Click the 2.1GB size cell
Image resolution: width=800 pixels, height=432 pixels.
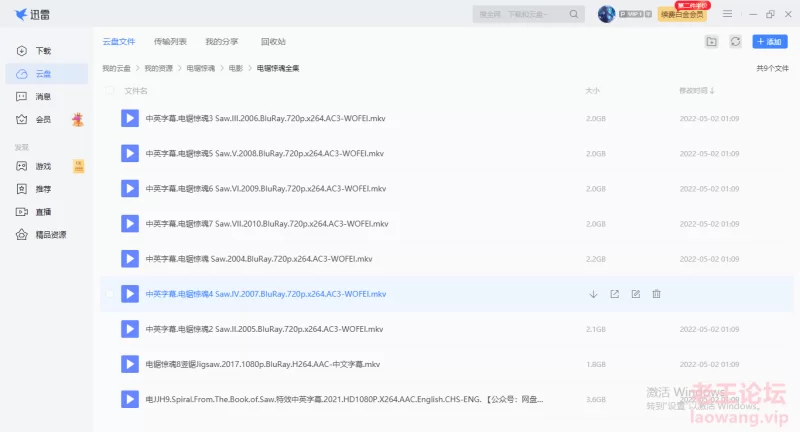click(595, 329)
